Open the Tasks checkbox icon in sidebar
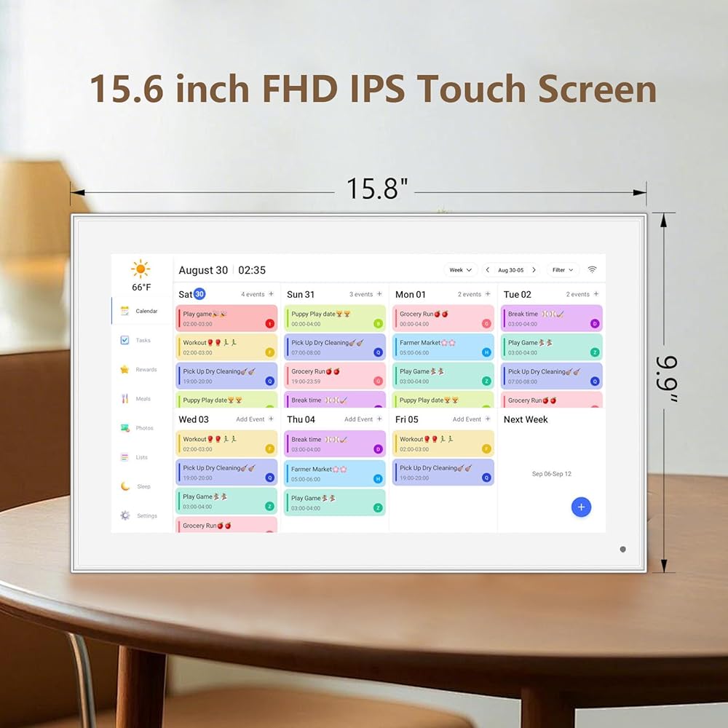 click(x=124, y=340)
